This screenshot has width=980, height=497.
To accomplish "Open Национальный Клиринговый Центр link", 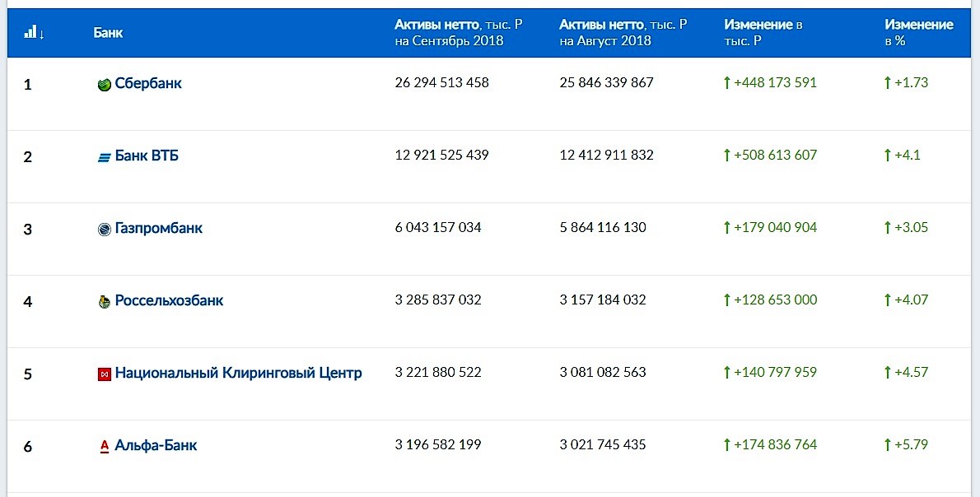I will click(x=238, y=373).
